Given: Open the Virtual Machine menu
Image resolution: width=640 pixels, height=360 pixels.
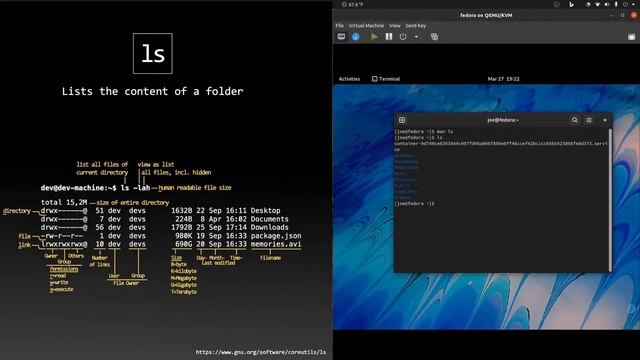Looking at the screenshot, I should (x=366, y=25).
